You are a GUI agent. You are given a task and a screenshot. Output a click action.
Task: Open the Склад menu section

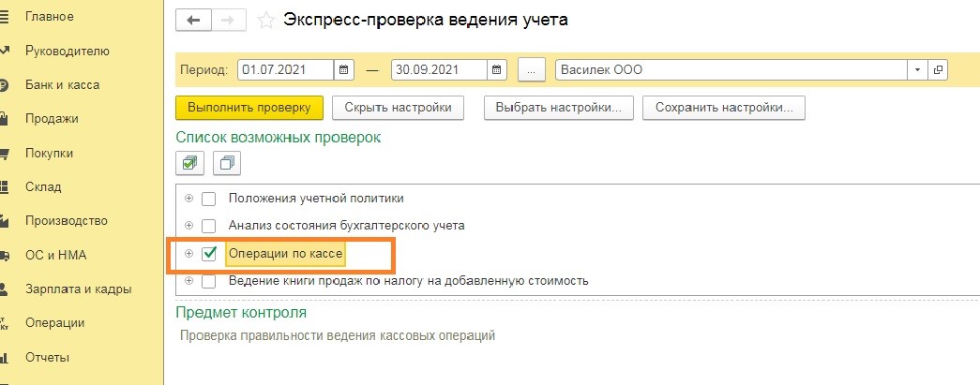tap(43, 186)
